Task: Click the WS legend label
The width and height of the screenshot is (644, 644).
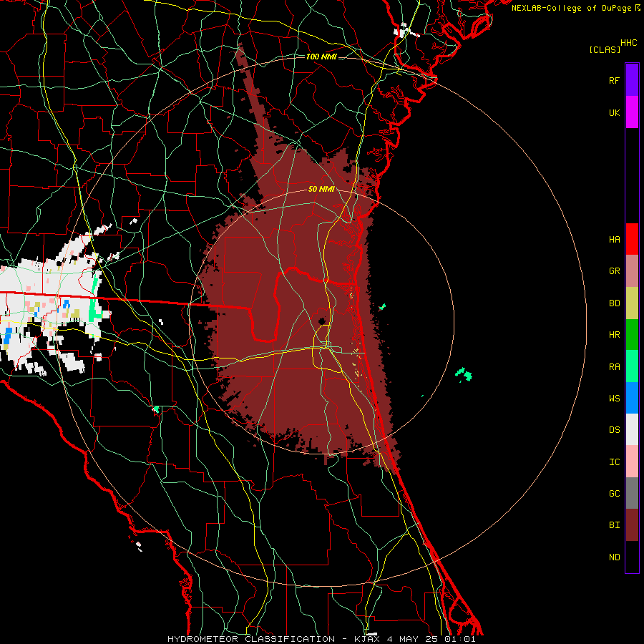Action: 614,398
